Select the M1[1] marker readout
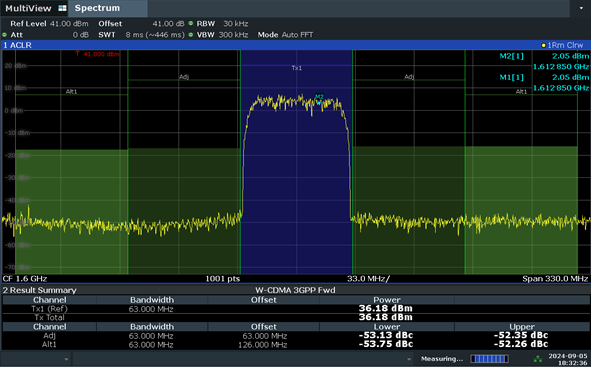Image resolution: width=591 pixels, height=368 pixels. click(x=544, y=82)
